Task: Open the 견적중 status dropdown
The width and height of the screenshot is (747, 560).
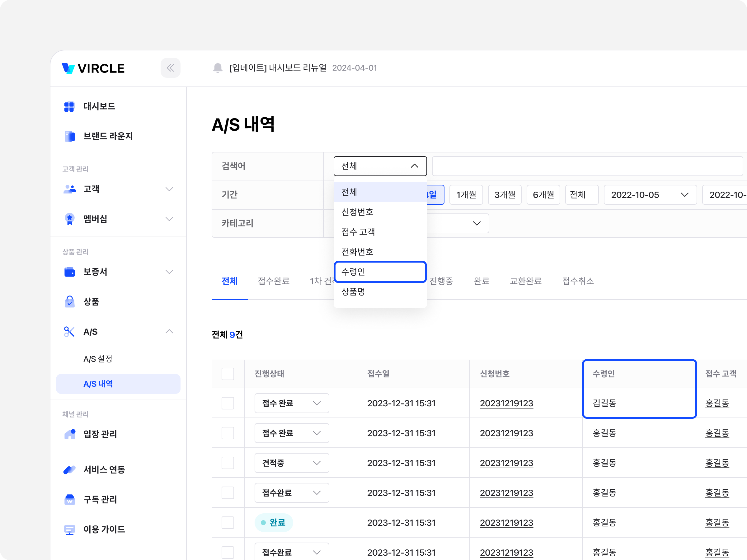Action: coord(291,463)
